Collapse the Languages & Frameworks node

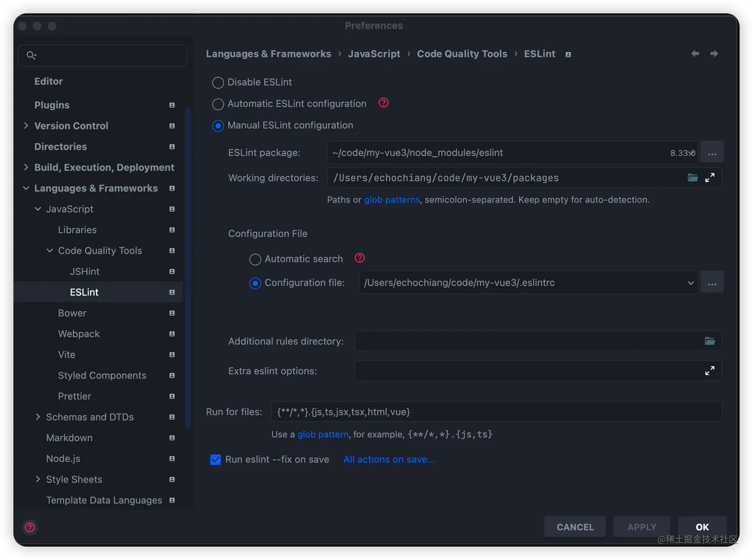(26, 188)
